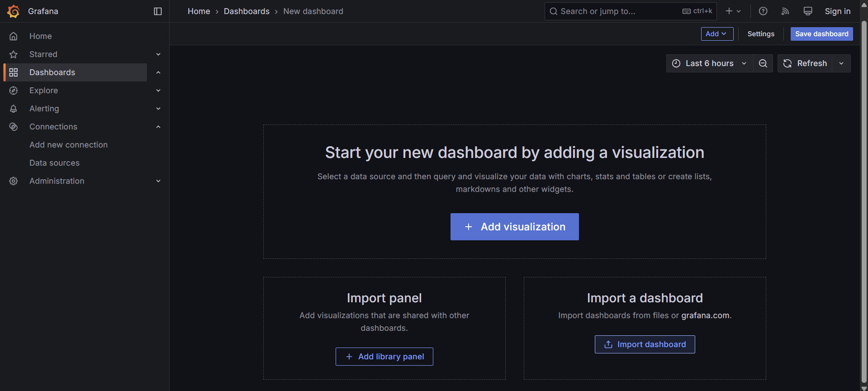The height and width of the screenshot is (391, 868).
Task: Open the Last 6 hours time picker
Action: pyautogui.click(x=709, y=63)
